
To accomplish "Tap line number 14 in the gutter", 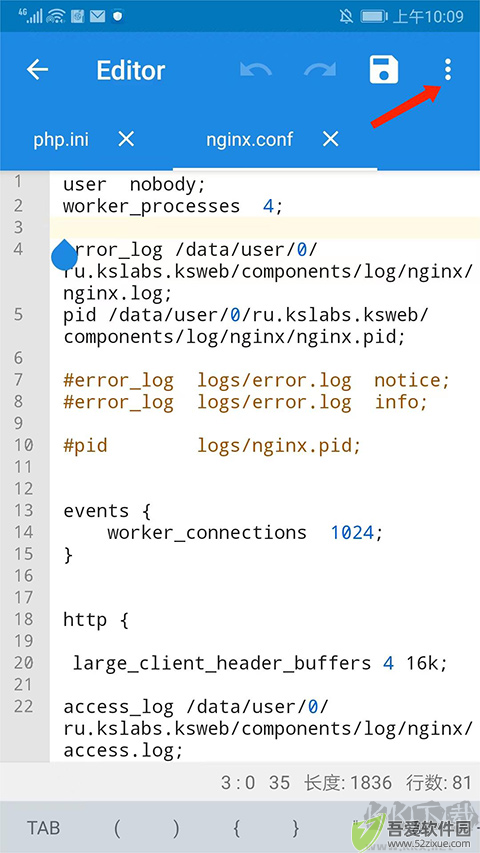I will [23, 532].
